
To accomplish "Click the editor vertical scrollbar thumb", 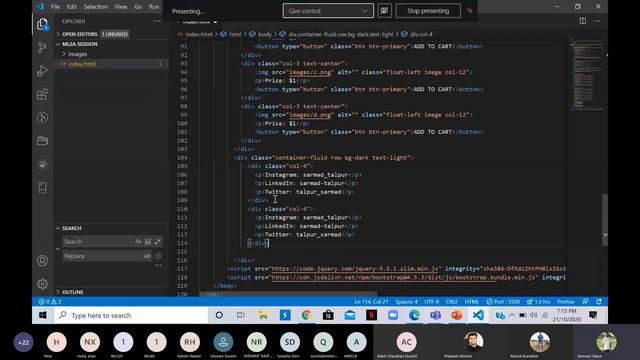I will [x=605, y=220].
